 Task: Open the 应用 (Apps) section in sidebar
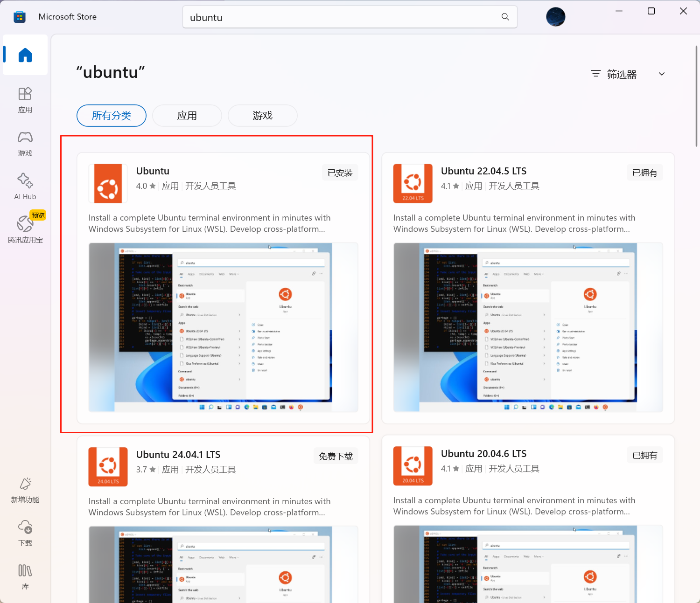(25, 100)
